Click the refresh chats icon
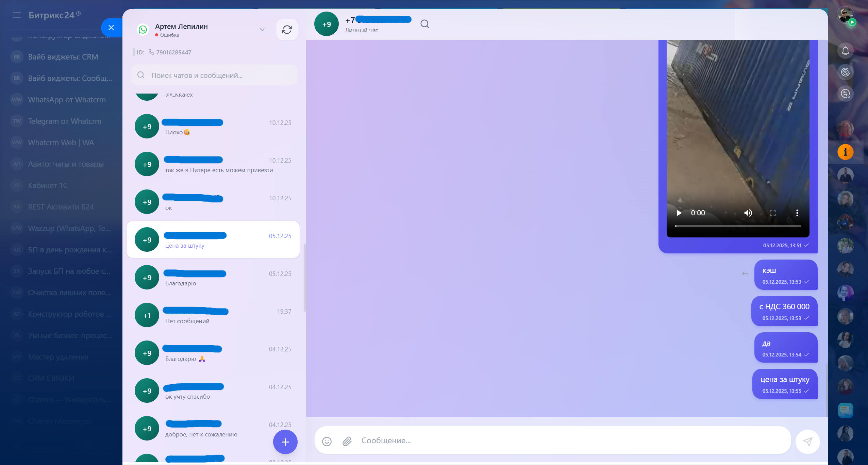This screenshot has width=868, height=465. 287,30
